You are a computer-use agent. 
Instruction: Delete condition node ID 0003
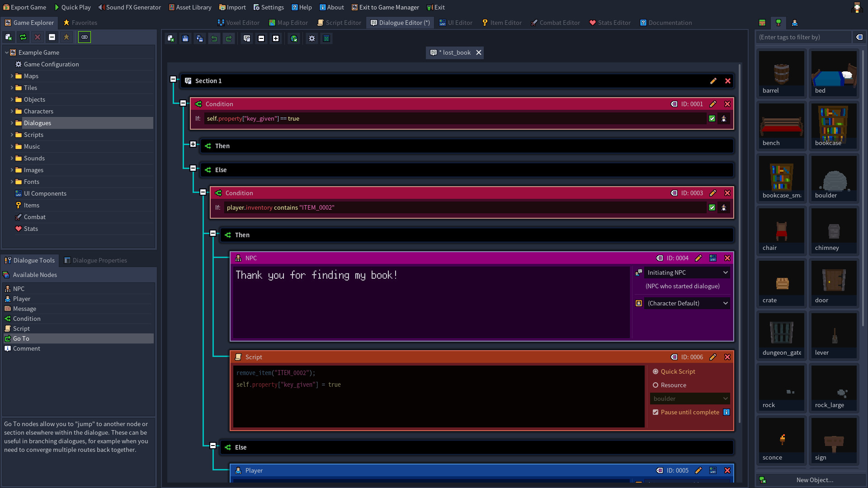[727, 193]
